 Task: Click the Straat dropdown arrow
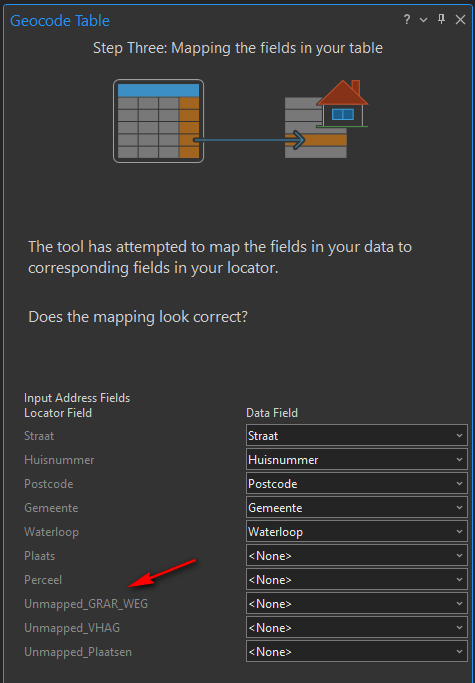[x=459, y=436]
